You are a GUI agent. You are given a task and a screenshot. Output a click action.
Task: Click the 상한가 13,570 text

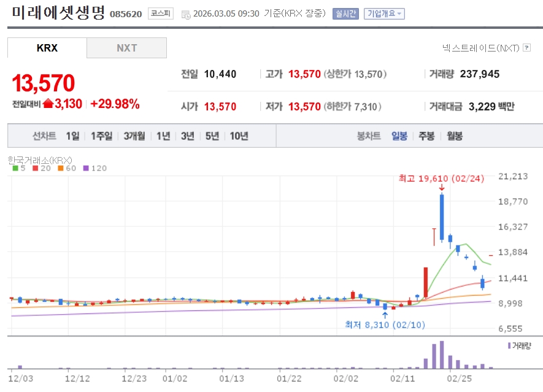355,74
